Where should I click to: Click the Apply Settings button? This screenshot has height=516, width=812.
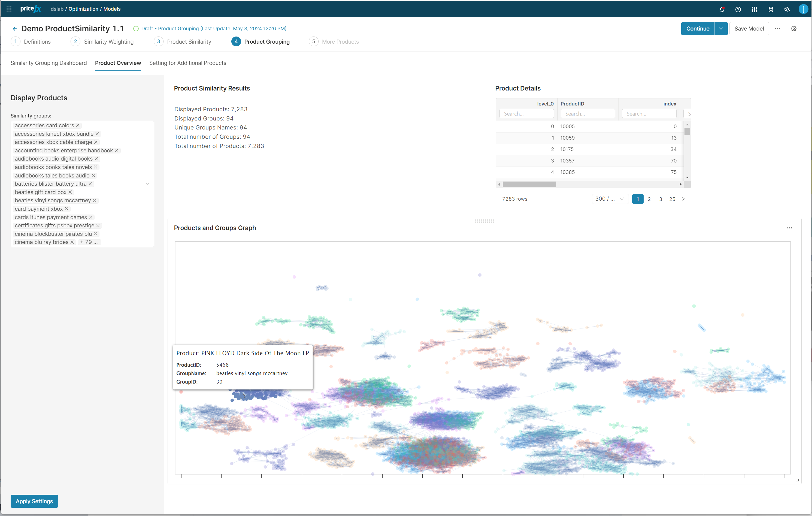coord(34,501)
